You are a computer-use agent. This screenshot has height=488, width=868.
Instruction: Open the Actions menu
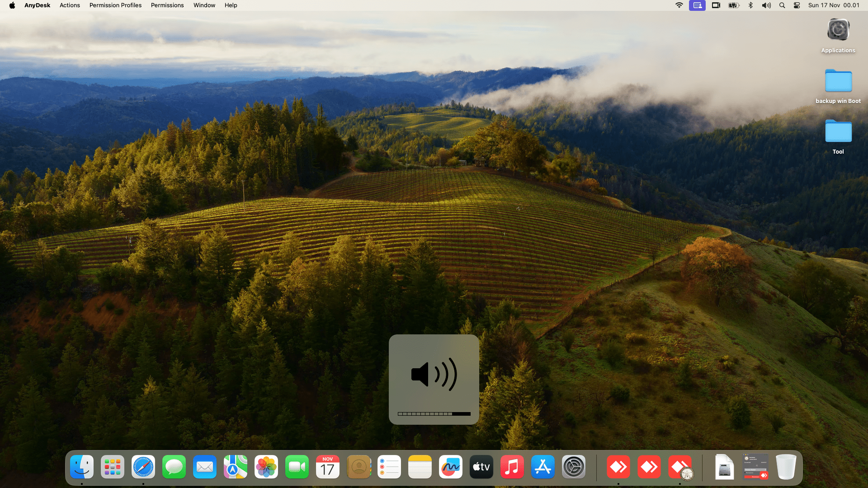[70, 5]
